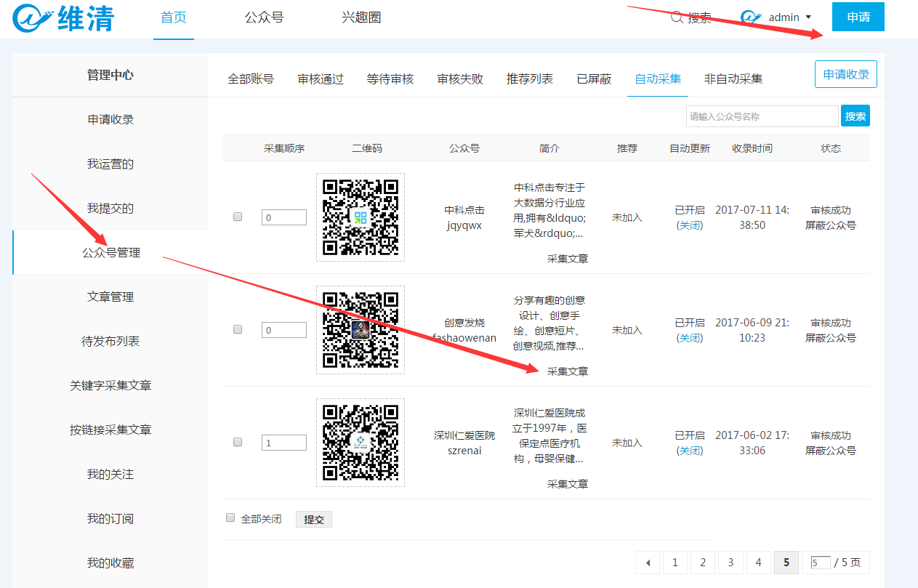This screenshot has width=918, height=588.
Task: Click 关闭 auto-update for 创意发烧
Action: click(x=690, y=338)
